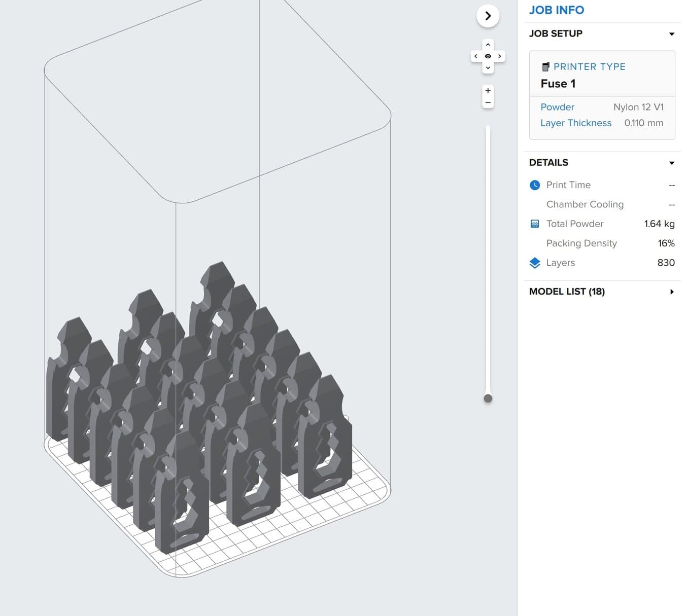Click the layer slider handle
This screenshot has width=687, height=616.
tap(488, 398)
